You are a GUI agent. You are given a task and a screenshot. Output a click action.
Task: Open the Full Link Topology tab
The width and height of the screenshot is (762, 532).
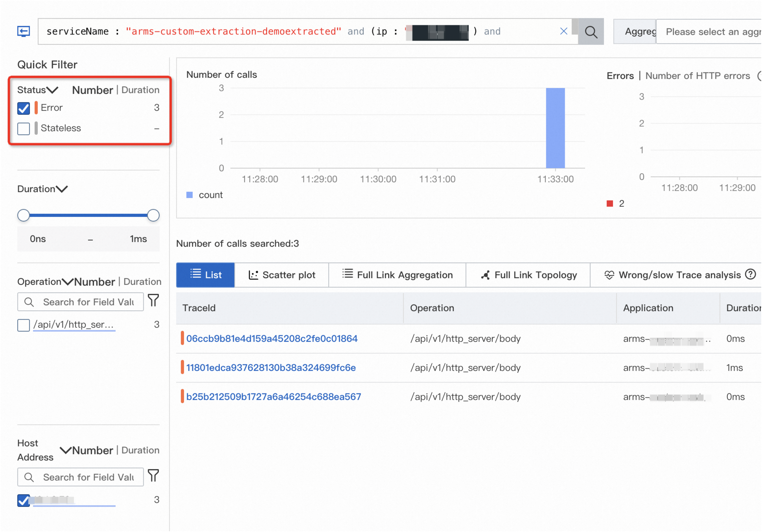click(x=528, y=275)
